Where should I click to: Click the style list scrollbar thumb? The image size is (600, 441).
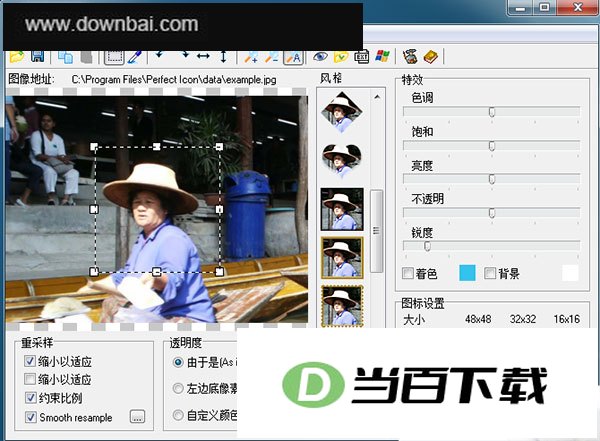[x=377, y=231]
